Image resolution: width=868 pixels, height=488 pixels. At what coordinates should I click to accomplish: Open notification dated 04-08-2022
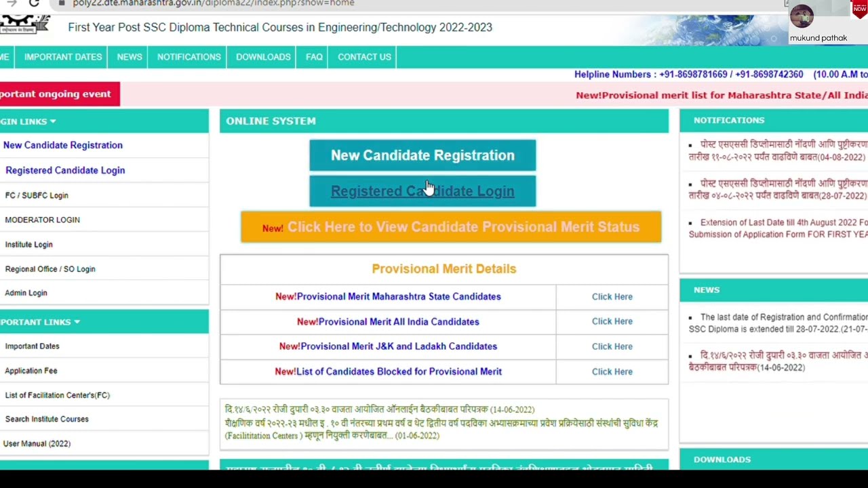pos(778,150)
